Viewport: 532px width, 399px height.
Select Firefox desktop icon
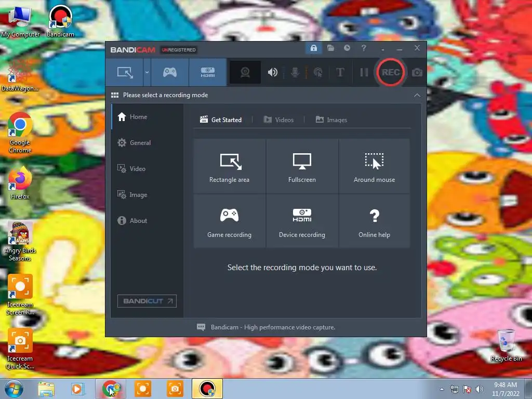(x=20, y=183)
